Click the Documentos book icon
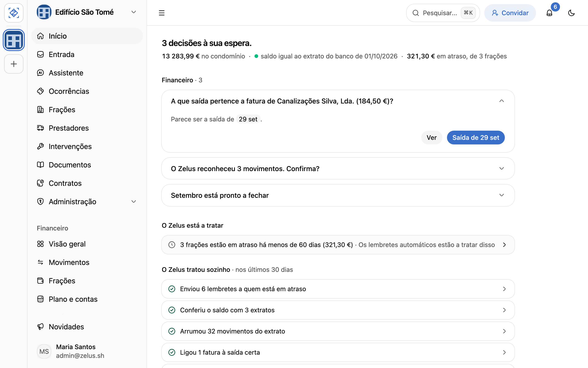 pos(40,165)
